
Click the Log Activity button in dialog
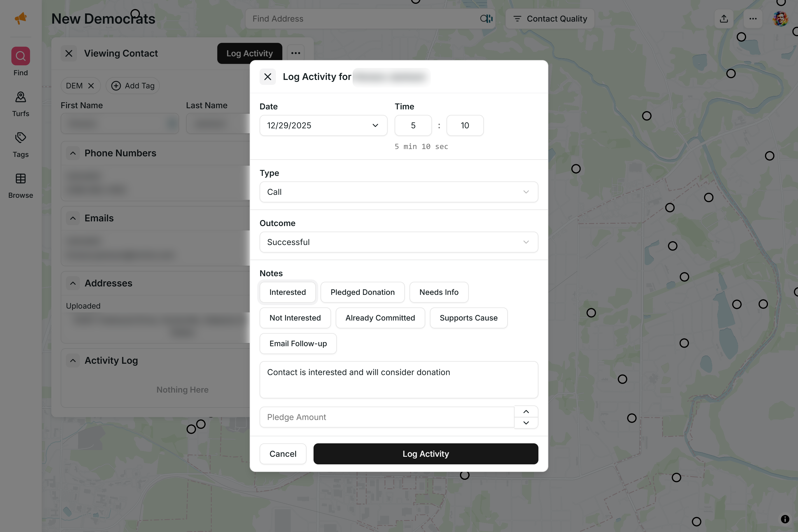[426, 454]
